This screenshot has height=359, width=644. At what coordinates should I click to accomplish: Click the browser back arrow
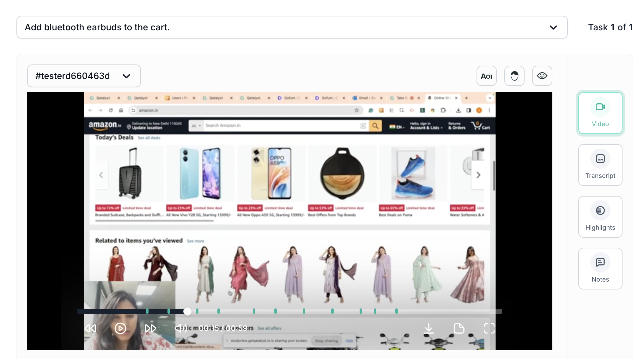[90, 110]
